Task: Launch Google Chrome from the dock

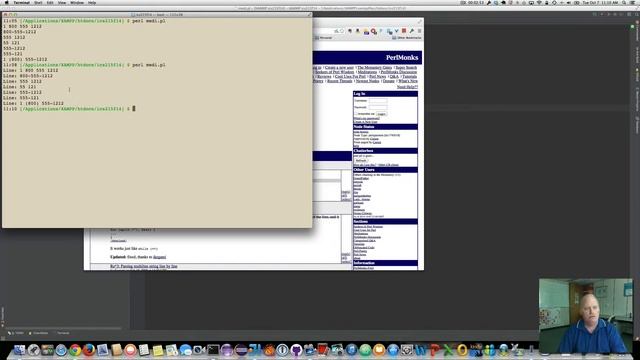Action: coord(75,350)
